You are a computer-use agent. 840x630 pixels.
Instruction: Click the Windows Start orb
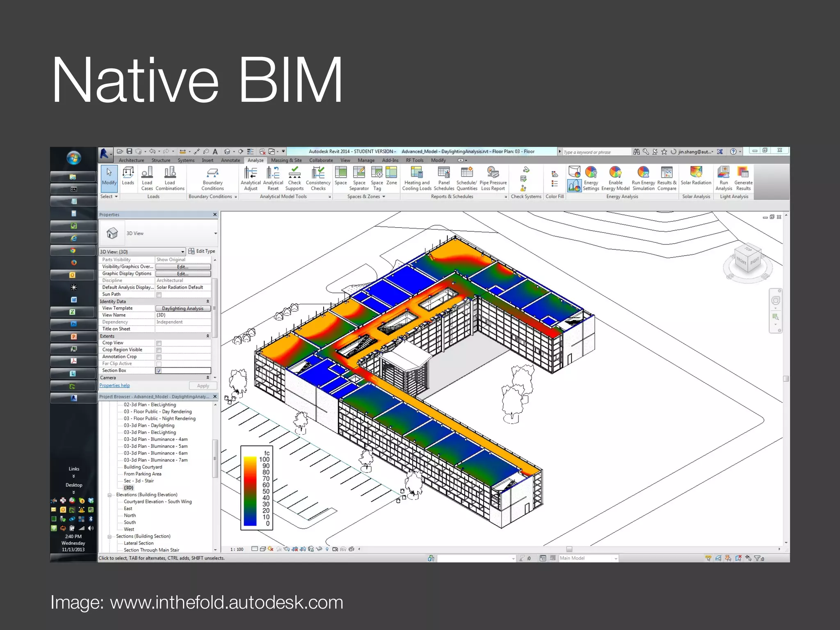point(74,158)
